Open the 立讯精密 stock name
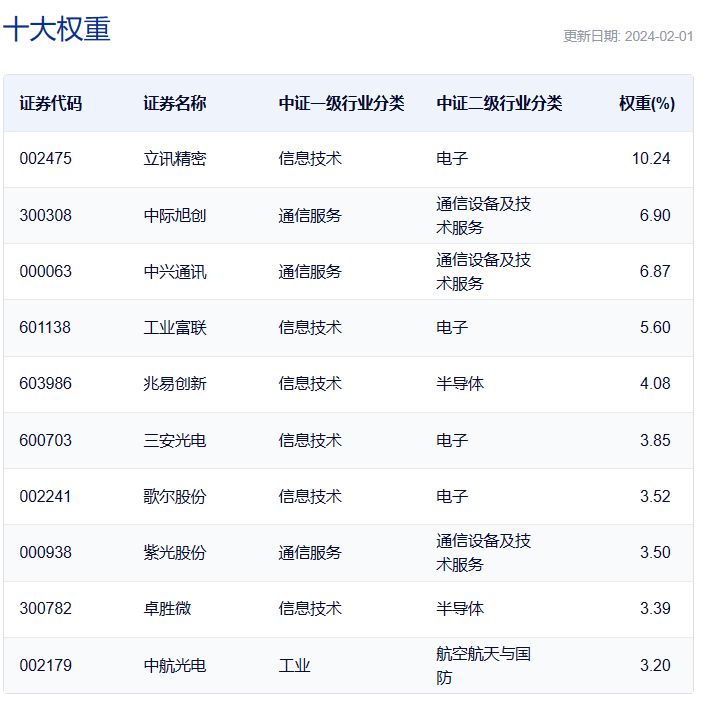This screenshot has height=702, width=705. 175,159
